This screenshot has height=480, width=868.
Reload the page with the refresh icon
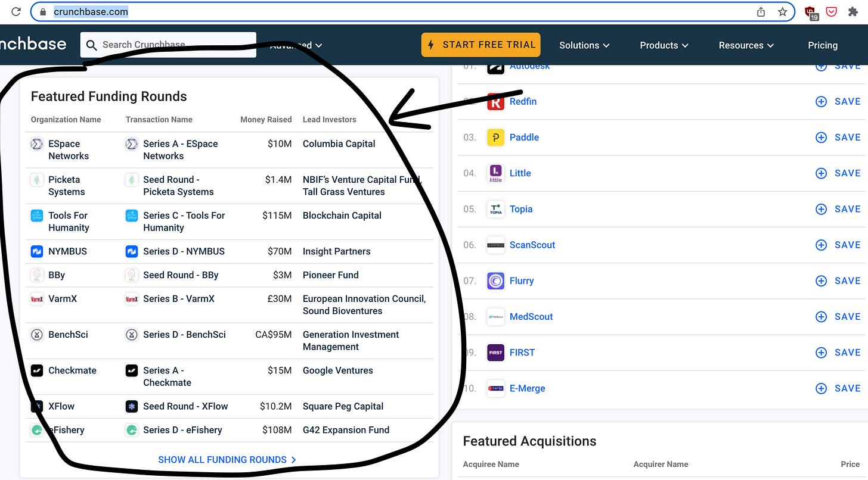coord(16,11)
